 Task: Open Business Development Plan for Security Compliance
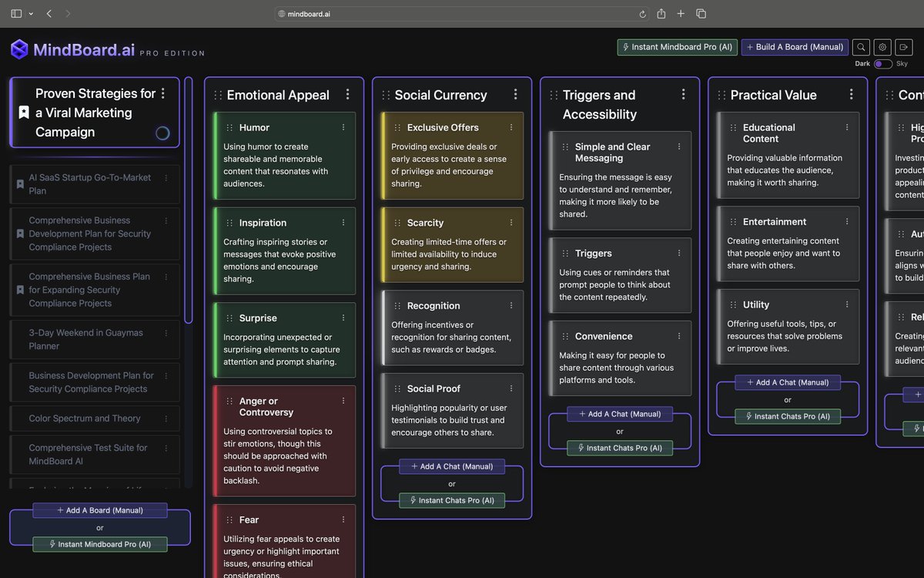coord(95,382)
